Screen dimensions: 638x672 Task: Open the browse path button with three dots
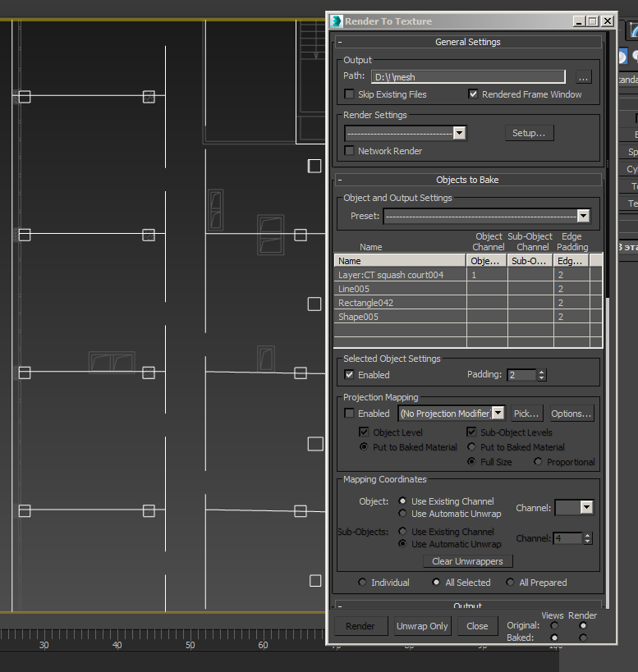click(583, 77)
